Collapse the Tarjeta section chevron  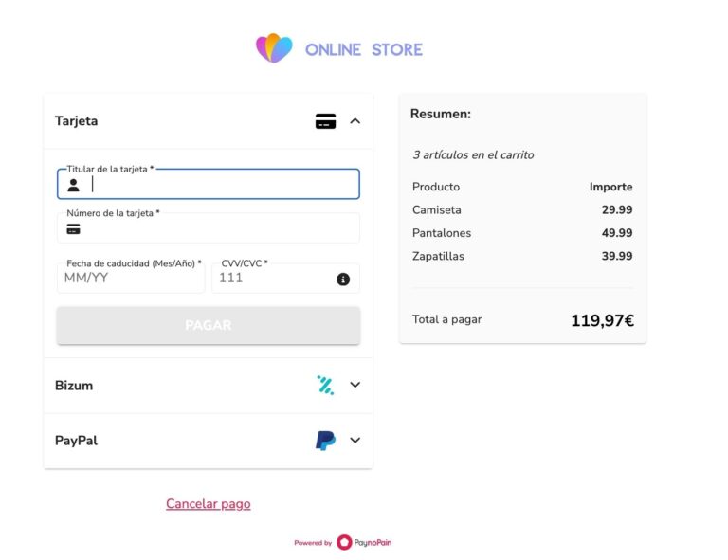click(x=355, y=121)
